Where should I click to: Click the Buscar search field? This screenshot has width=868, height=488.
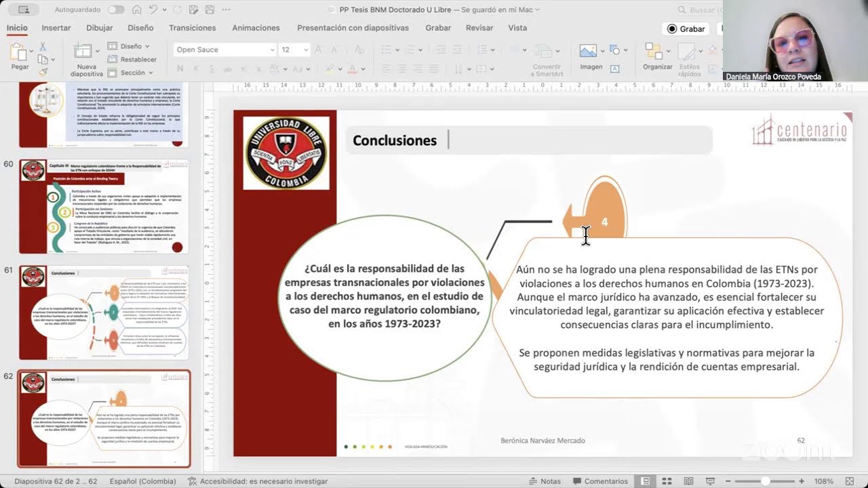coord(699,9)
